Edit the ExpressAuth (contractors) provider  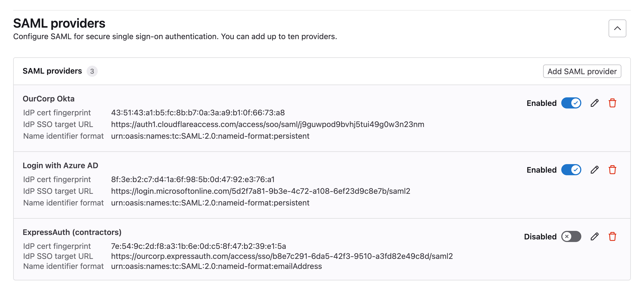click(x=594, y=236)
